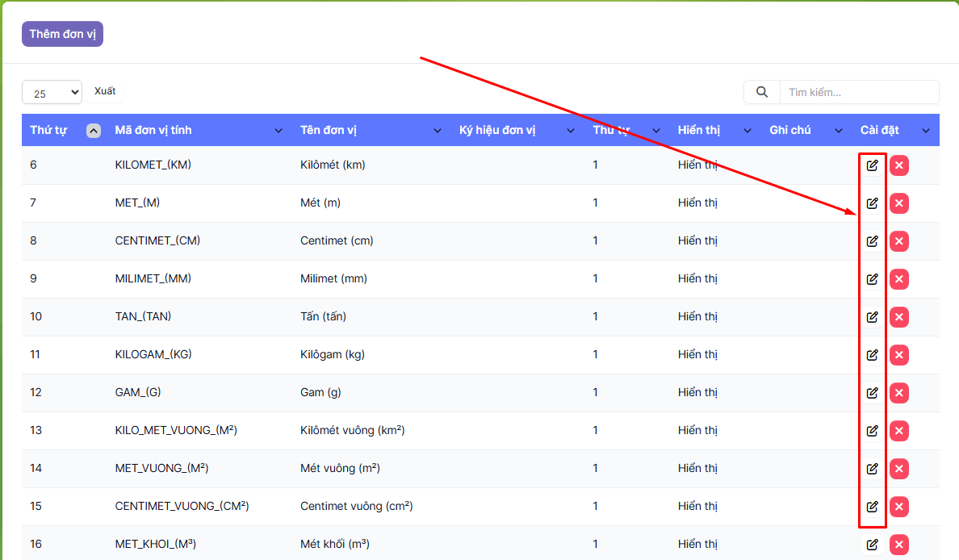
Task: Delete the MILIMET_(MM) row
Action: [x=899, y=279]
